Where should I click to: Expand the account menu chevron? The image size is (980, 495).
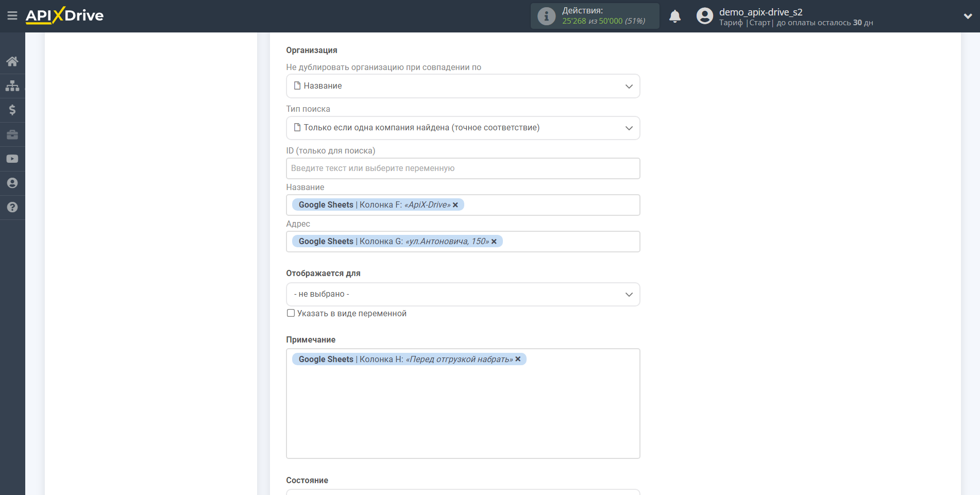tap(968, 16)
